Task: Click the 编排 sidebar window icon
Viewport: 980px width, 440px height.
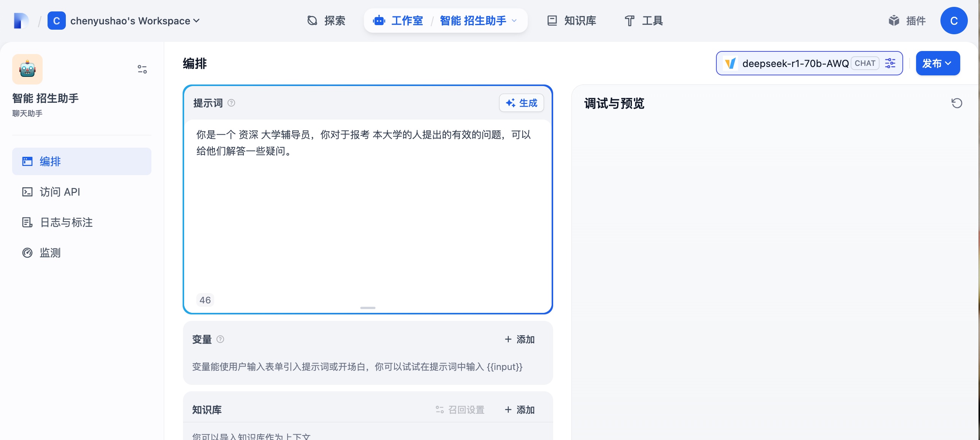Action: click(x=27, y=161)
